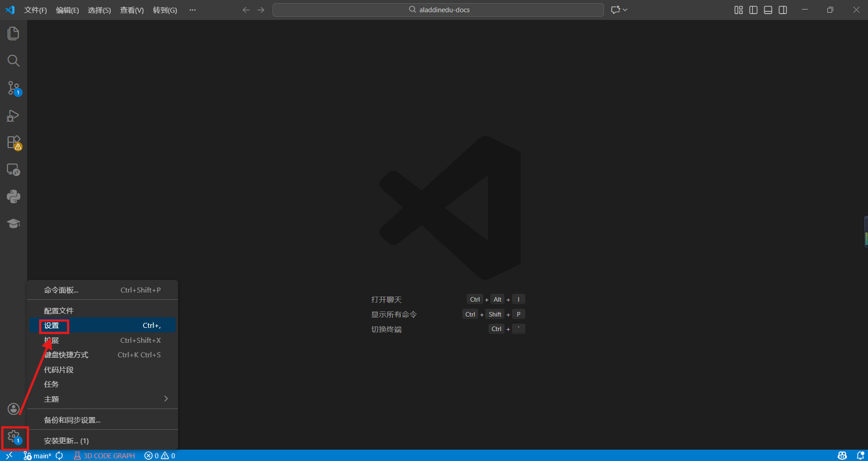
Task: Click the navigate back arrow
Action: coord(245,10)
